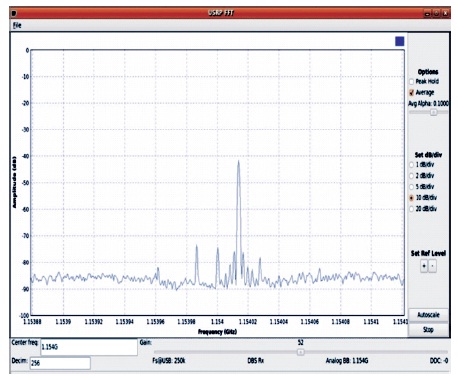Maximize the USRP FFT window

436,14
